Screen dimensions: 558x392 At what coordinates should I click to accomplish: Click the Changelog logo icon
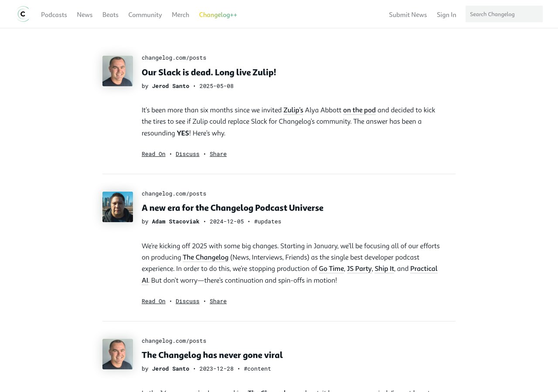23,14
